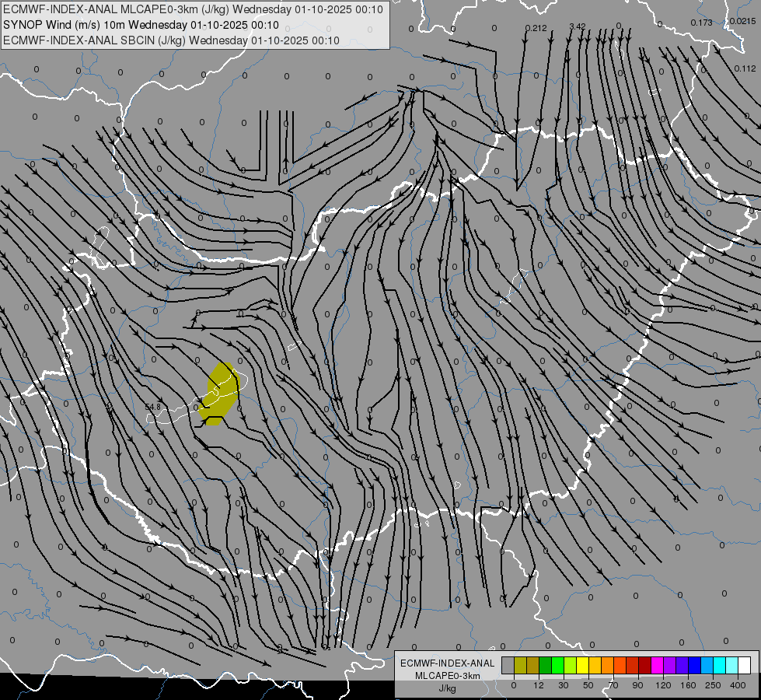The image size is (761, 700).
Task: Click the legend scale label 30
Action: click(x=564, y=685)
